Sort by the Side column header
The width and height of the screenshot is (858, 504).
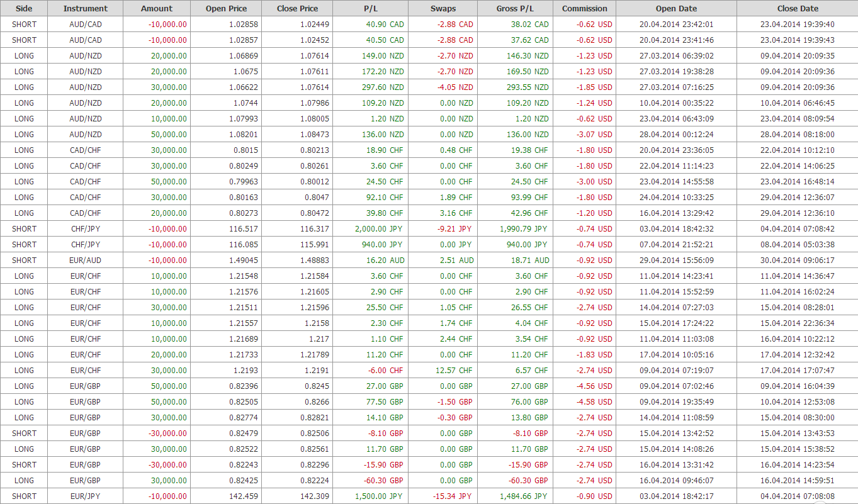point(24,9)
